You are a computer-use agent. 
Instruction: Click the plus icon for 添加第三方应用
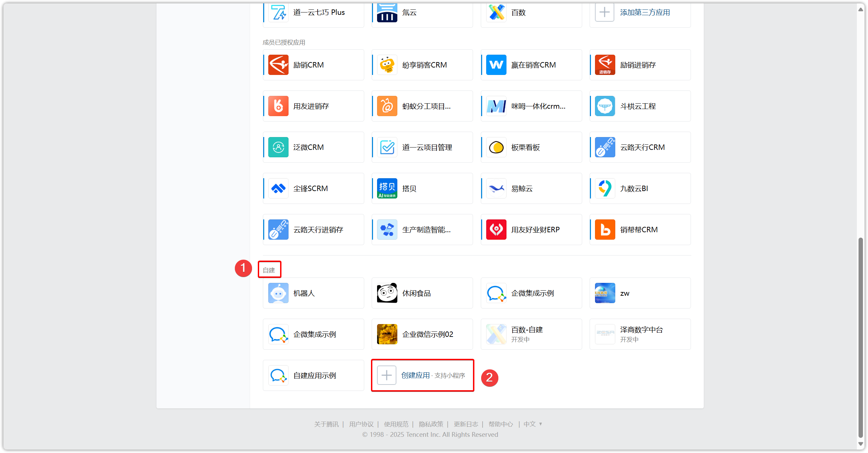tap(604, 12)
